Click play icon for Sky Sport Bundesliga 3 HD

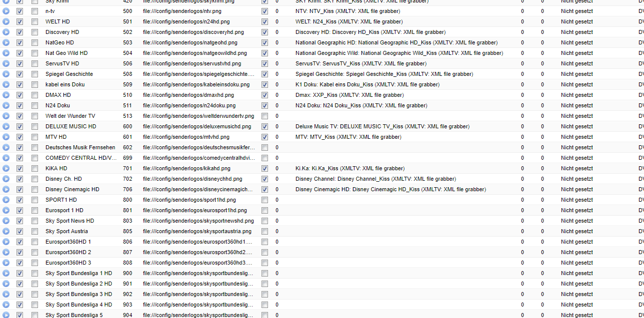6,294
